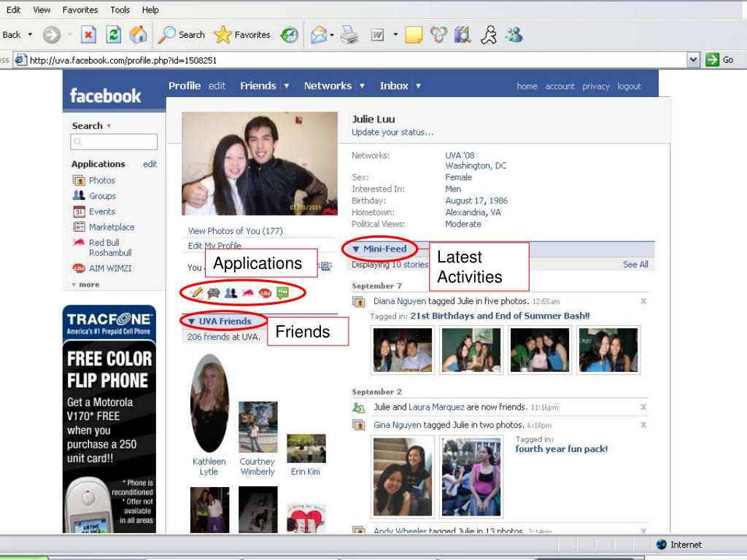Image resolution: width=747 pixels, height=560 pixels.
Task: Open the privacy link
Action: coord(596,86)
